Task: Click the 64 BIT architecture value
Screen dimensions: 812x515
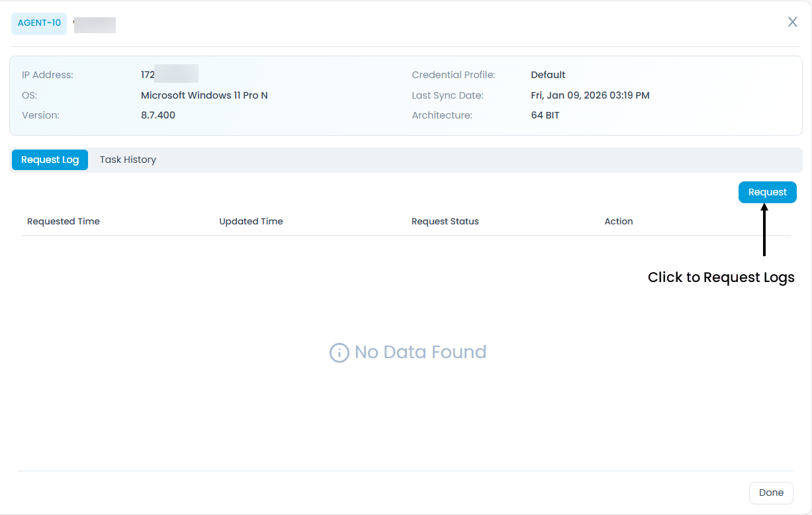Action: 545,115
